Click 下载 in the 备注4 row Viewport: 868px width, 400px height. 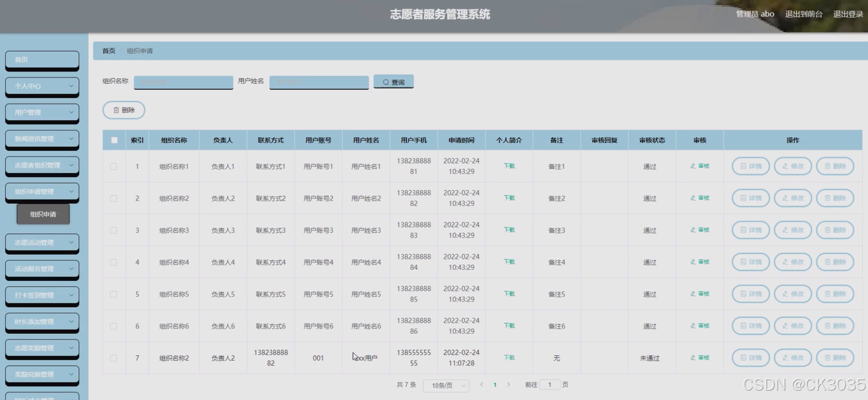[x=509, y=262]
